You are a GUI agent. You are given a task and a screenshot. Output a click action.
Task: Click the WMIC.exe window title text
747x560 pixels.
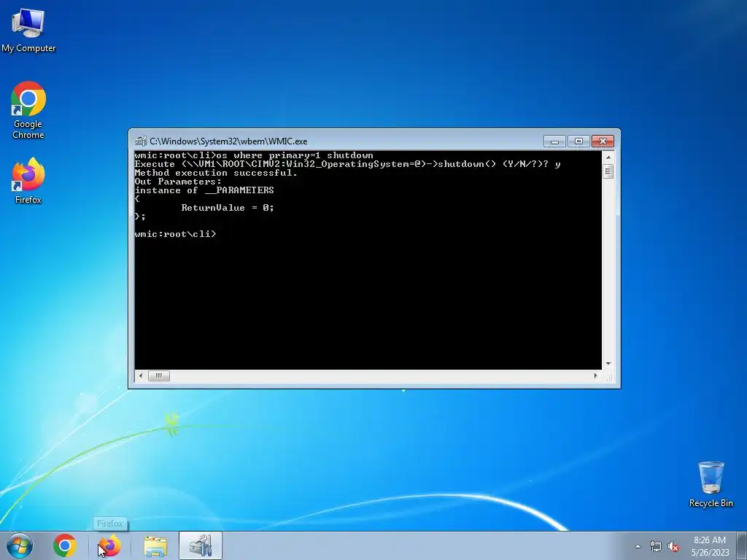228,141
